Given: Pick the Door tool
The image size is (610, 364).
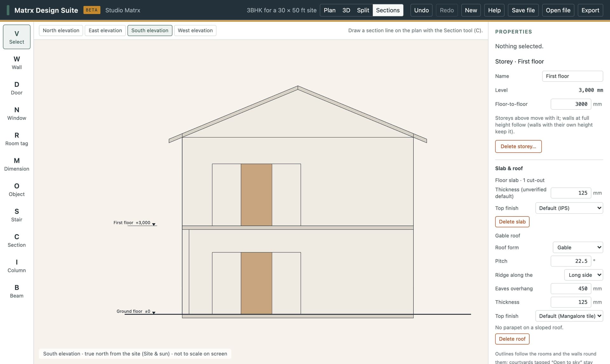Looking at the screenshot, I should click(x=17, y=88).
